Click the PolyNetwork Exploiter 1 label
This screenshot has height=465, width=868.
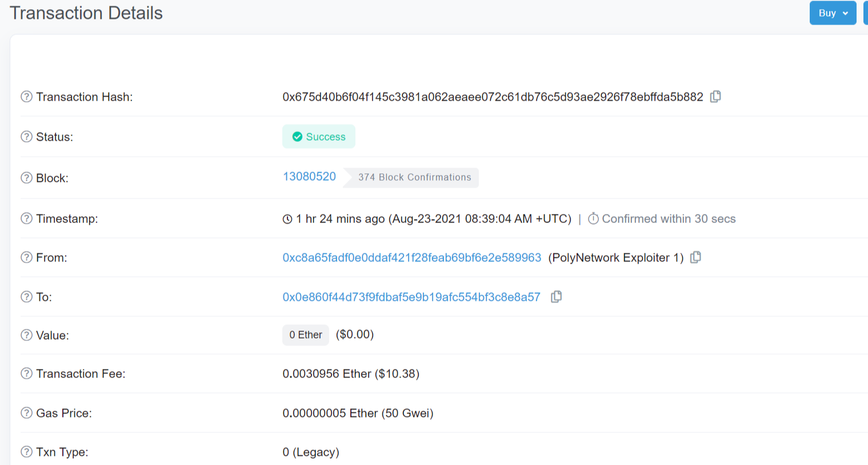pyautogui.click(x=616, y=257)
